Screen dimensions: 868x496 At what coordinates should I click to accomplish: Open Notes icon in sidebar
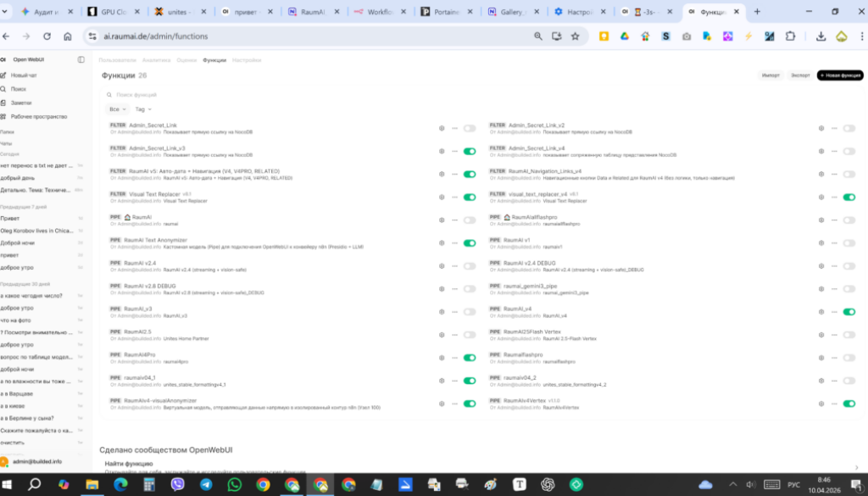(x=3, y=103)
